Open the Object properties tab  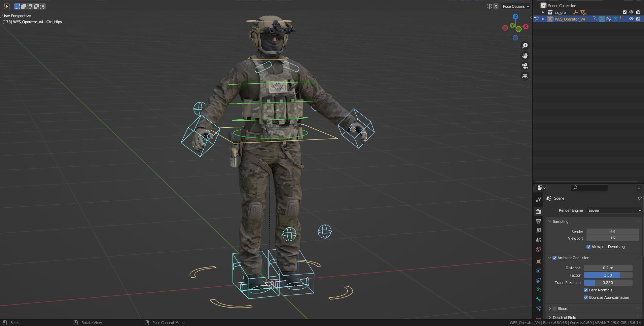538,261
